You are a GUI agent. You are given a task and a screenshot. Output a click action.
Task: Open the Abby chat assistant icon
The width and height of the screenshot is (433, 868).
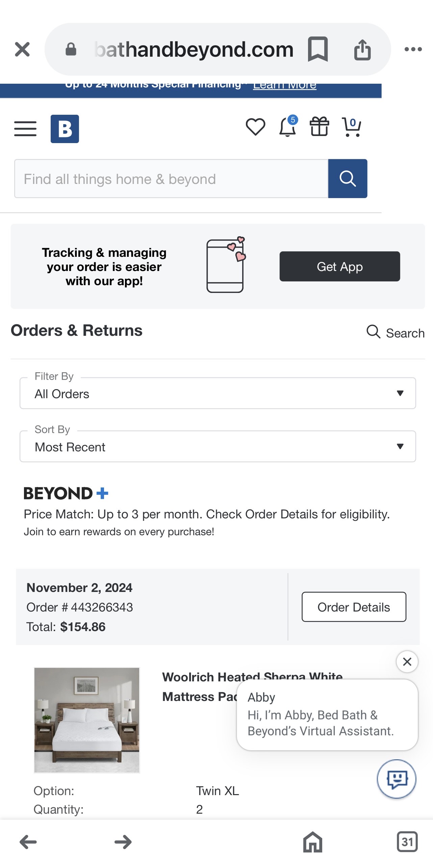coord(397,779)
